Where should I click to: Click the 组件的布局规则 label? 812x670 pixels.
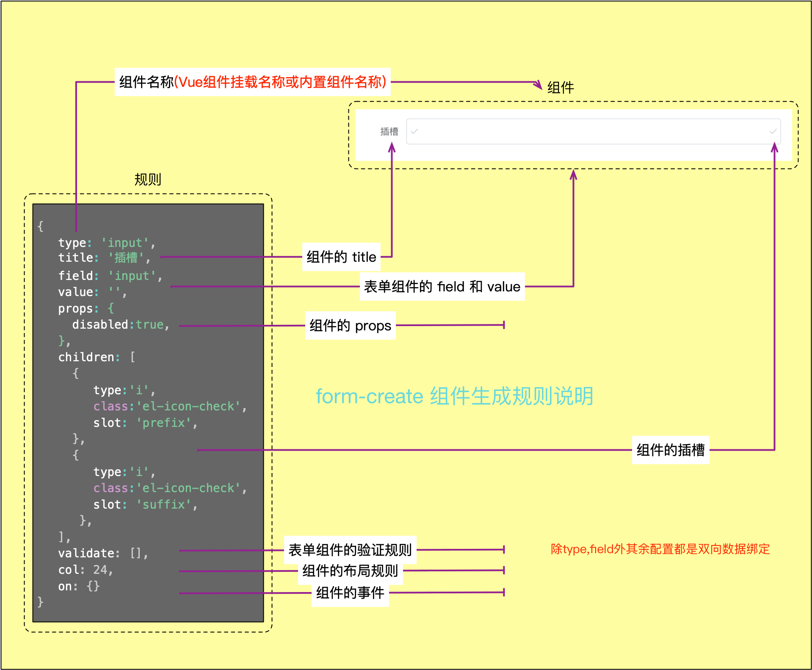click(350, 570)
